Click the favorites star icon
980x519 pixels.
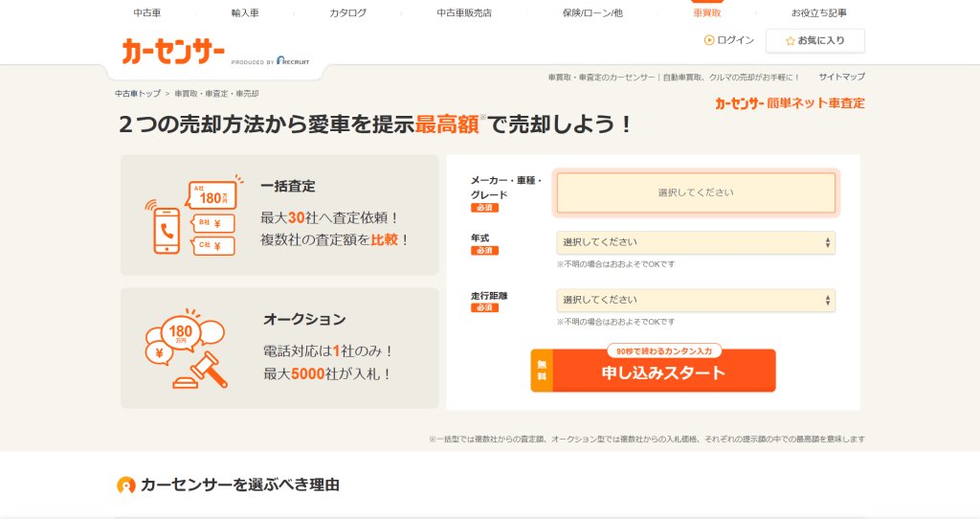point(790,40)
